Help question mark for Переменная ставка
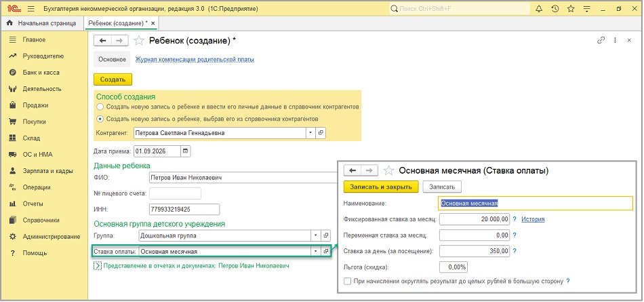644x302 pixels. coord(515,235)
